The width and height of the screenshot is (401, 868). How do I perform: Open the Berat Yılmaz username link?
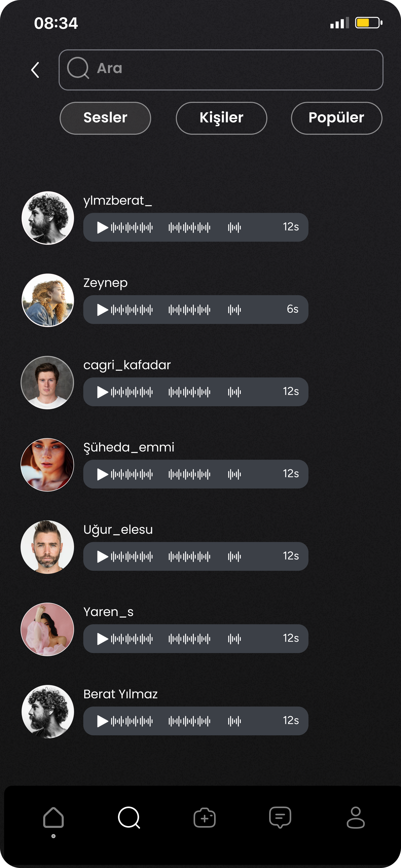tap(121, 694)
